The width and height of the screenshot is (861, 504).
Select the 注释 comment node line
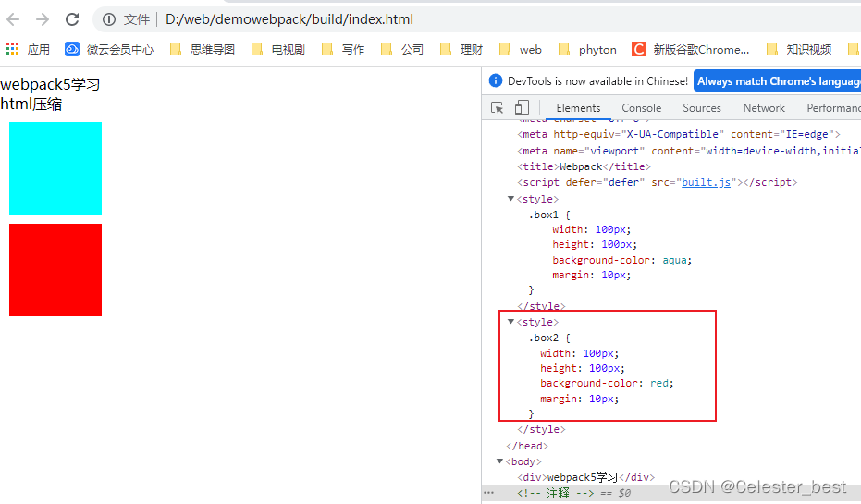[555, 493]
